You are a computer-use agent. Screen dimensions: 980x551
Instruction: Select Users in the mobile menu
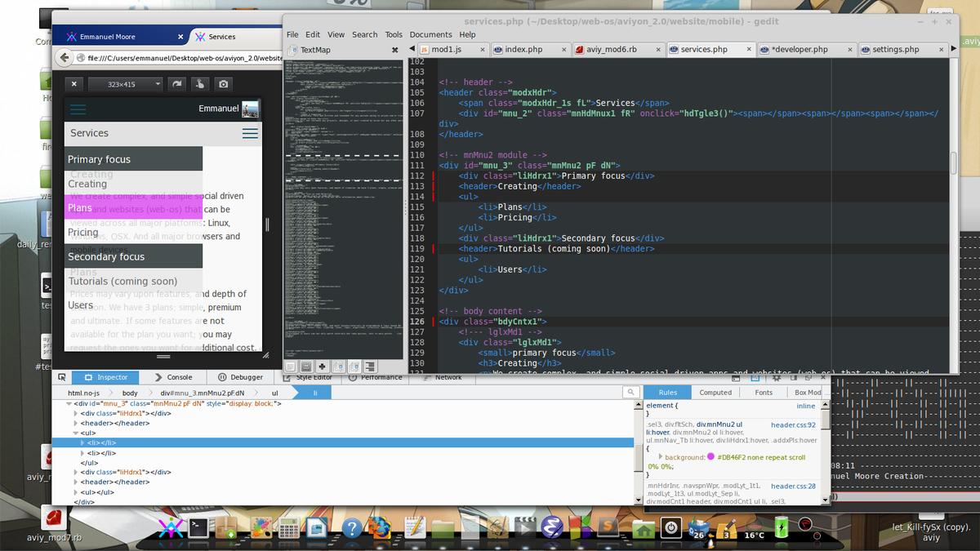pos(134,305)
